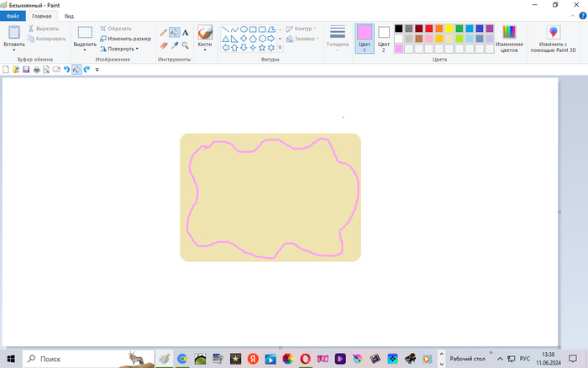The height and width of the screenshot is (368, 588).
Task: Click Изменить размер button
Action: click(x=126, y=39)
